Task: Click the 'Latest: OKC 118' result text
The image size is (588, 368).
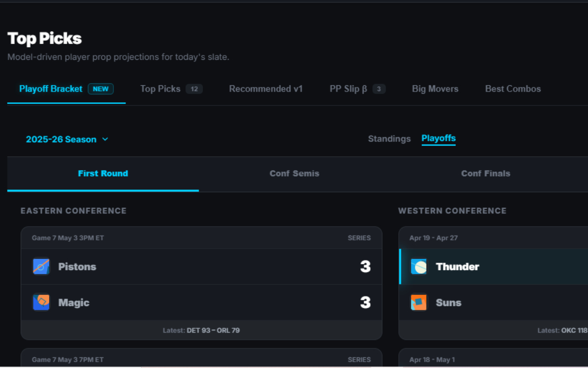Action: 563,330
